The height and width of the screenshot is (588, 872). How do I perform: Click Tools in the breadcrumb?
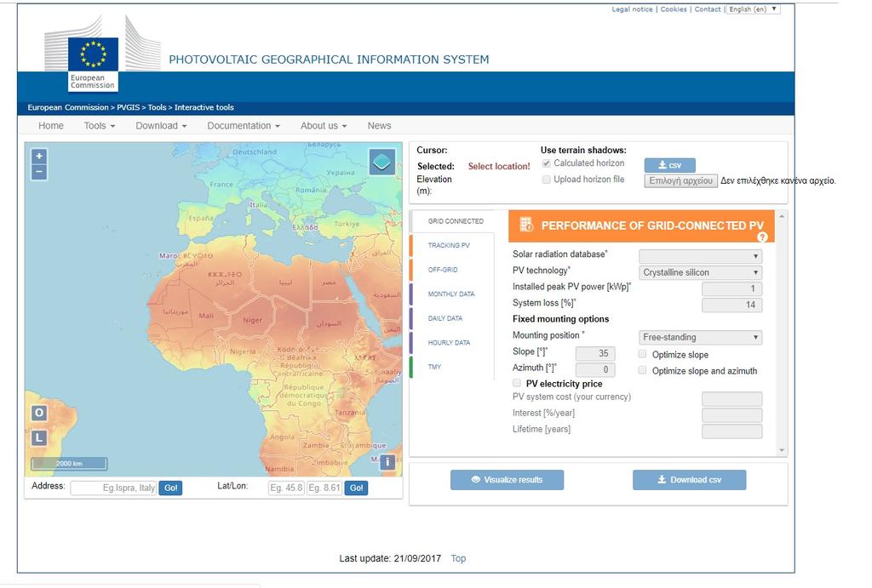tap(157, 107)
